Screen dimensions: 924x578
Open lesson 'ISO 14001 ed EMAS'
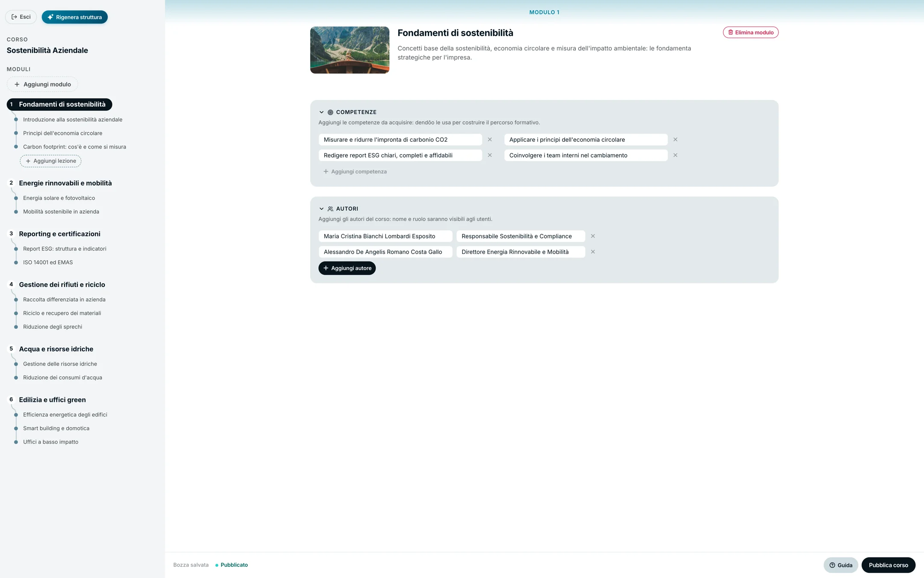pos(48,262)
